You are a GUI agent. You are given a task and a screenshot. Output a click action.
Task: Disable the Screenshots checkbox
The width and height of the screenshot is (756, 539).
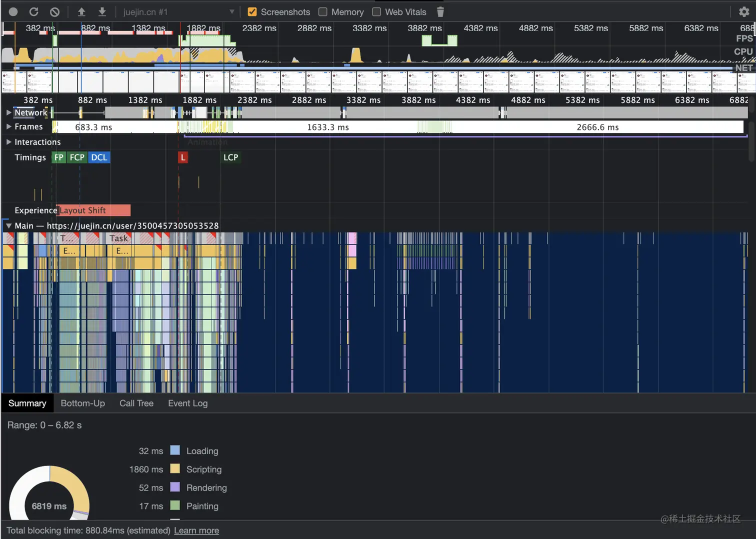tap(252, 12)
